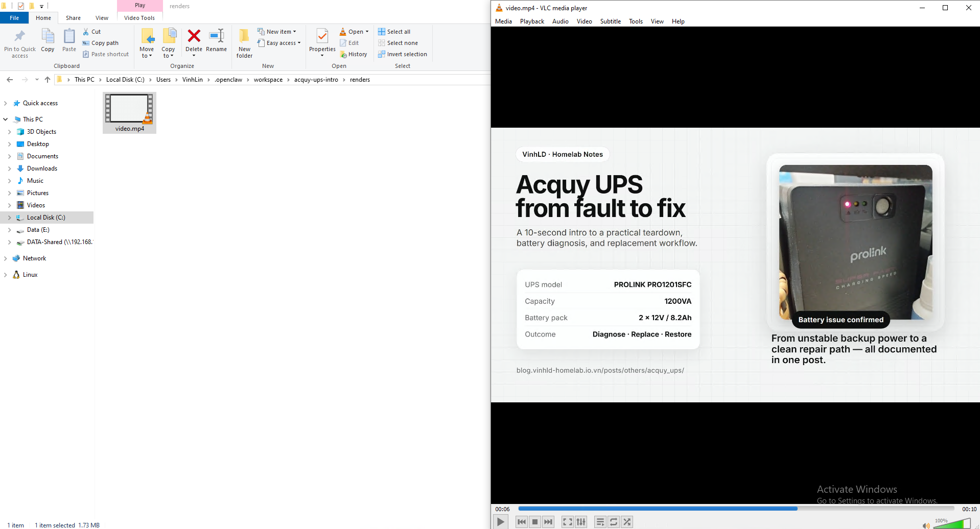This screenshot has height=529, width=980.
Task: Expand the Network tree node
Action: click(x=6, y=258)
